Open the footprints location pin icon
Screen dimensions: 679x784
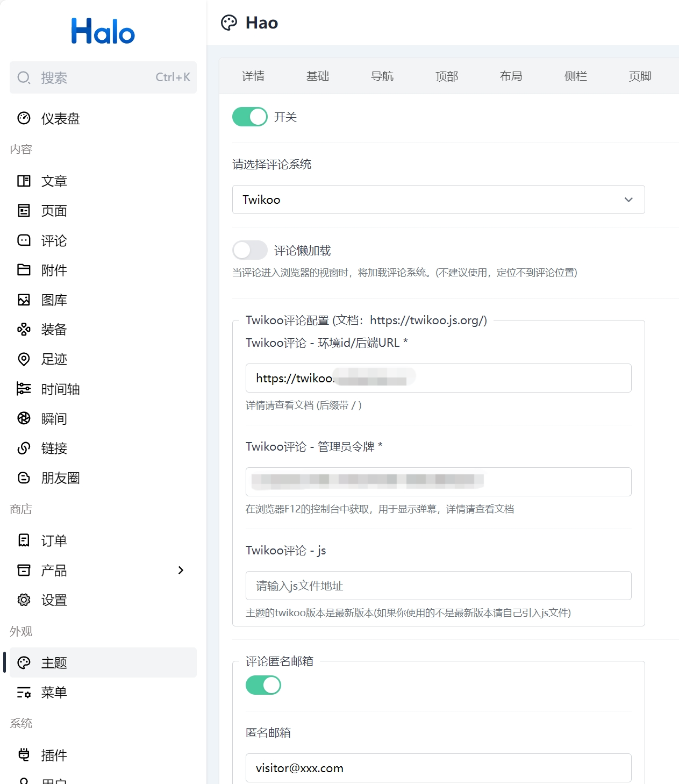tap(24, 359)
